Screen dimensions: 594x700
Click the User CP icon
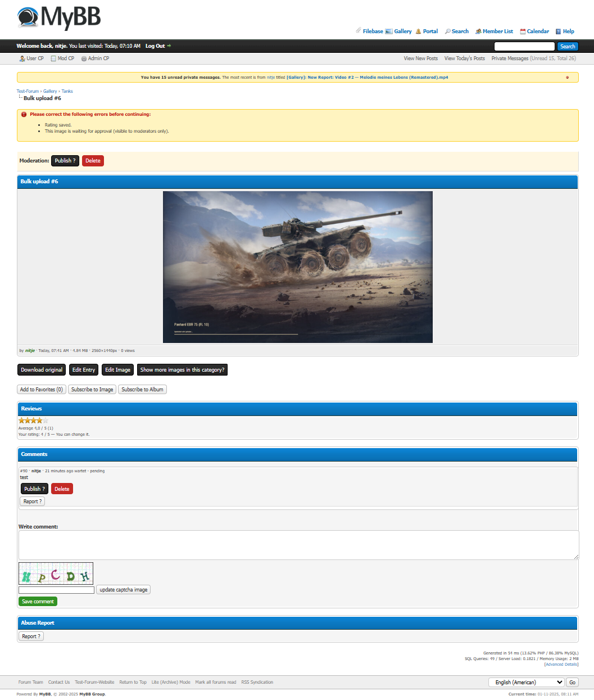(x=22, y=58)
